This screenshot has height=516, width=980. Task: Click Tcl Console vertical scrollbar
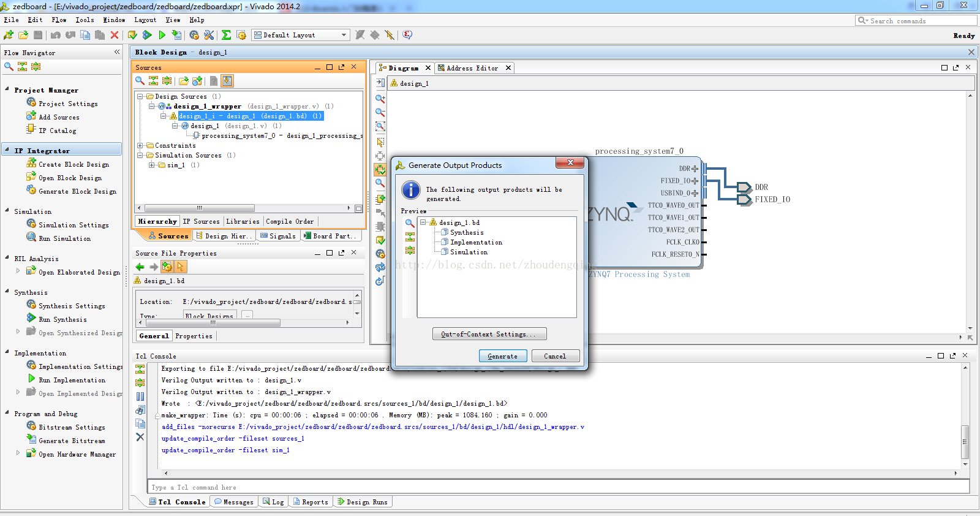point(965,442)
